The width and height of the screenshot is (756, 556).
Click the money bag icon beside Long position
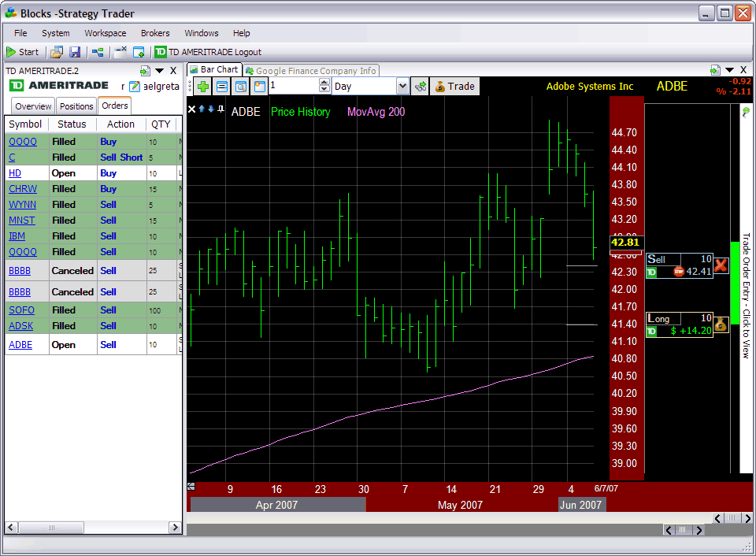pyautogui.click(x=721, y=324)
